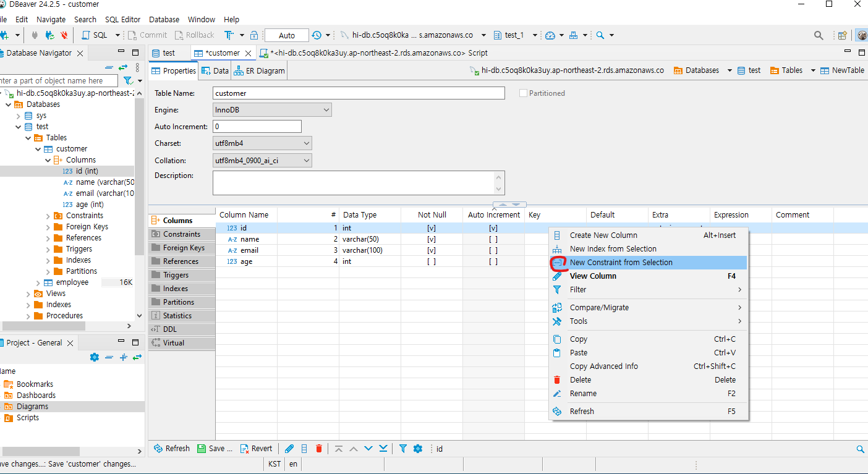Toggle Not Null for the email column

[432, 250]
